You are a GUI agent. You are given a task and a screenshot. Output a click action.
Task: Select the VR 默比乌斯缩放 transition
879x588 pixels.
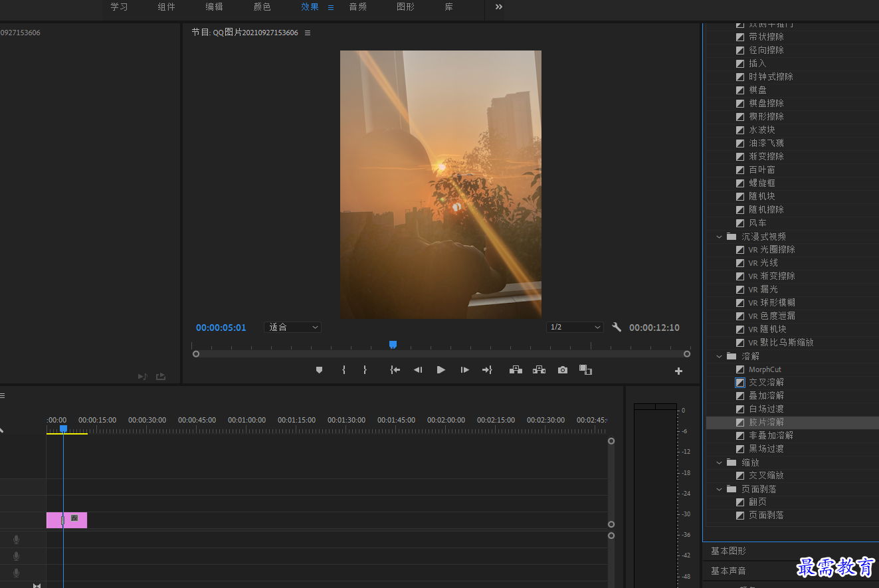tap(781, 343)
